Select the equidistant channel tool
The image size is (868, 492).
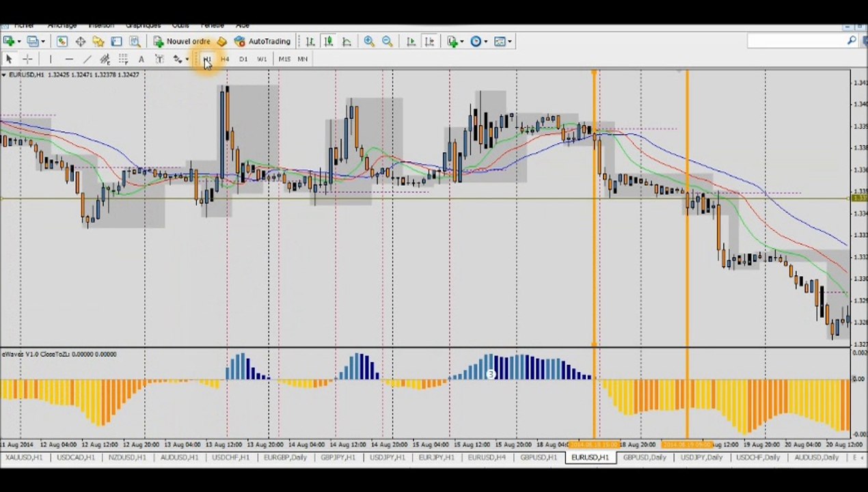105,59
